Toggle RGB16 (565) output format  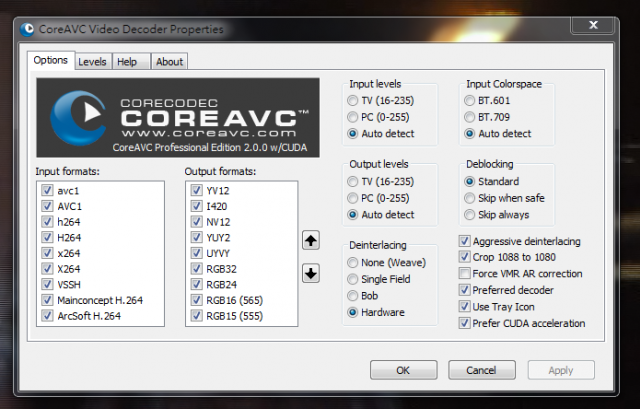tap(197, 300)
